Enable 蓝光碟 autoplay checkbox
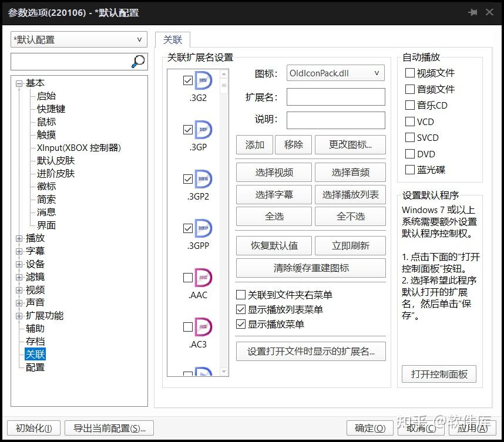Viewport: 504px width, 442px height. point(410,170)
